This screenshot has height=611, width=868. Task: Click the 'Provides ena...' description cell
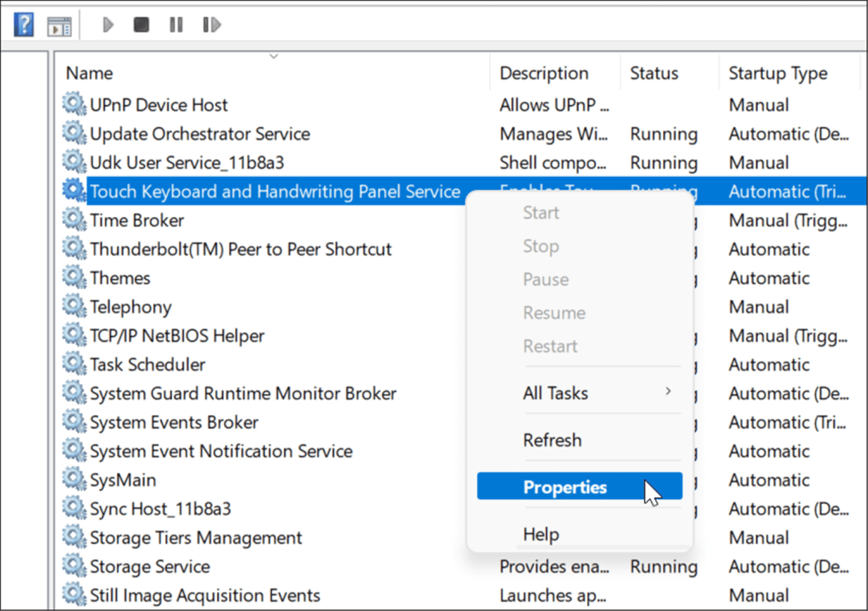pos(554,566)
